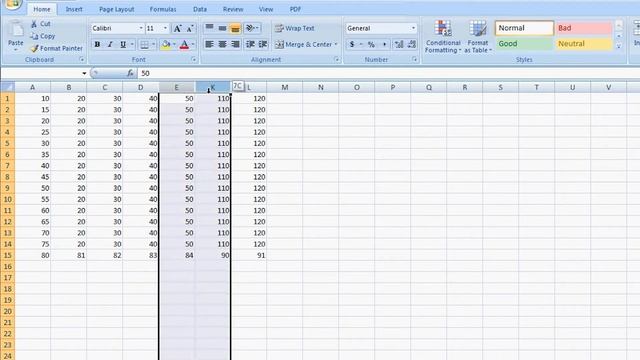
Task: Expand the cell styles gallery More arrow
Action: click(619, 46)
